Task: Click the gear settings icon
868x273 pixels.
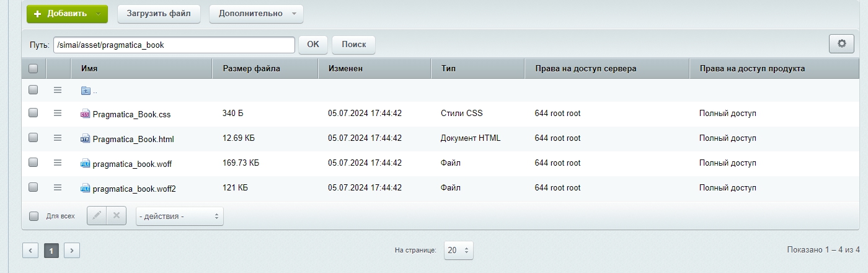Action: [x=841, y=43]
